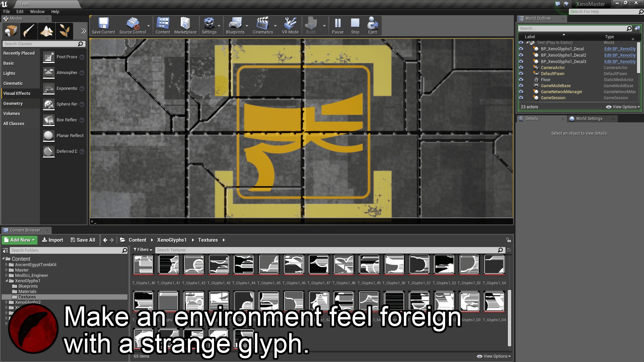Open the Add New dropdown

click(19, 240)
